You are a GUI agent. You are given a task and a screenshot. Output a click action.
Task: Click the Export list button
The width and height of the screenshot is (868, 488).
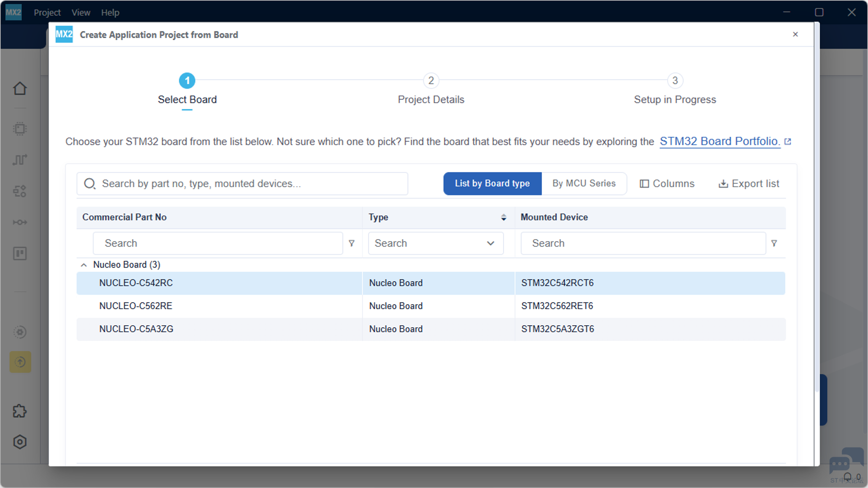pyautogui.click(x=748, y=184)
